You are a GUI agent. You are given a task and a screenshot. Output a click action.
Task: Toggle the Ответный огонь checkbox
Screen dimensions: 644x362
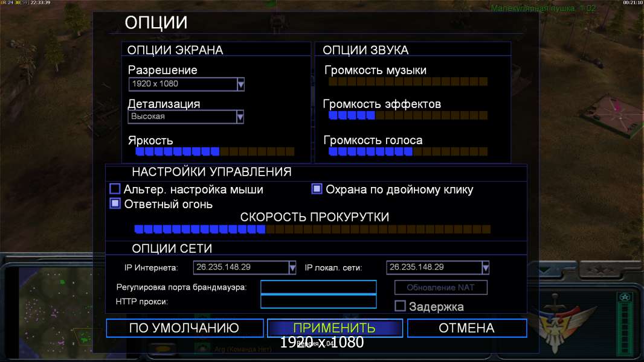[115, 203]
